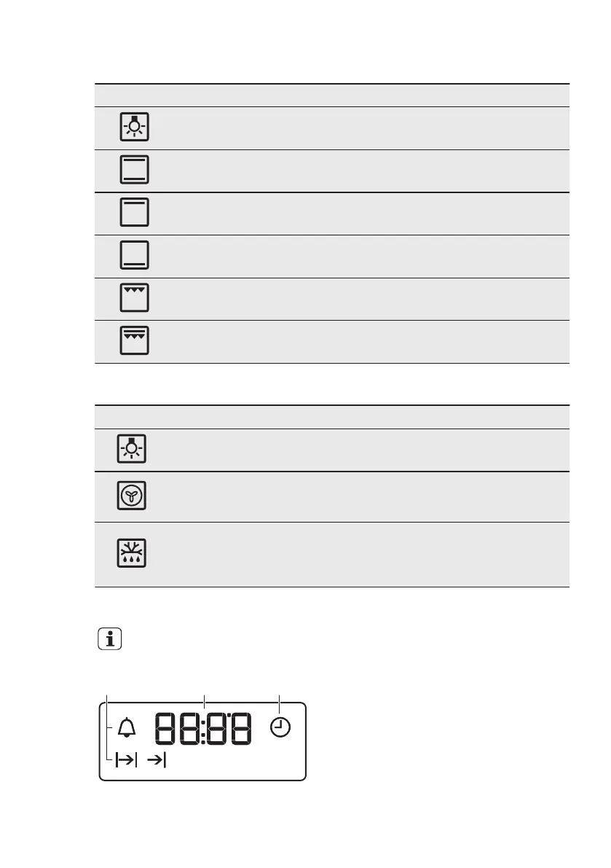Click the end time arrow-to-bar symbol
Screen dimensions: 611x868
click(157, 761)
